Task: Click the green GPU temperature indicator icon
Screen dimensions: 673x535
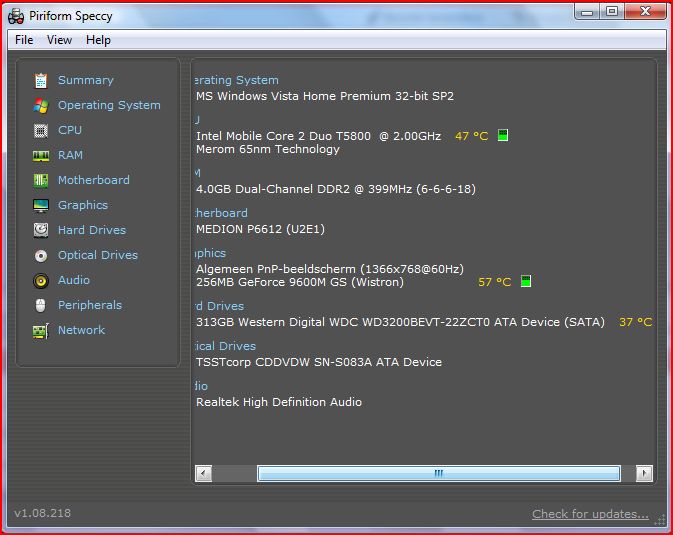Action: [525, 281]
